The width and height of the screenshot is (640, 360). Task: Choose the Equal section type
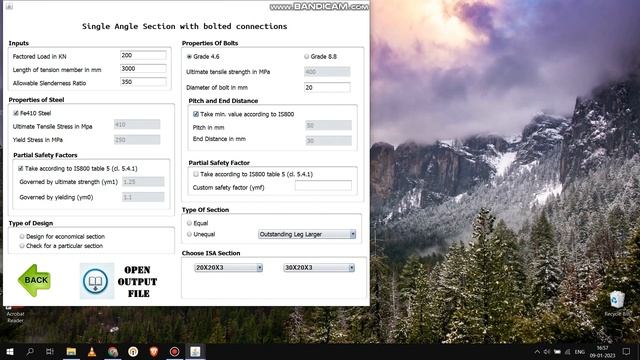point(189,223)
